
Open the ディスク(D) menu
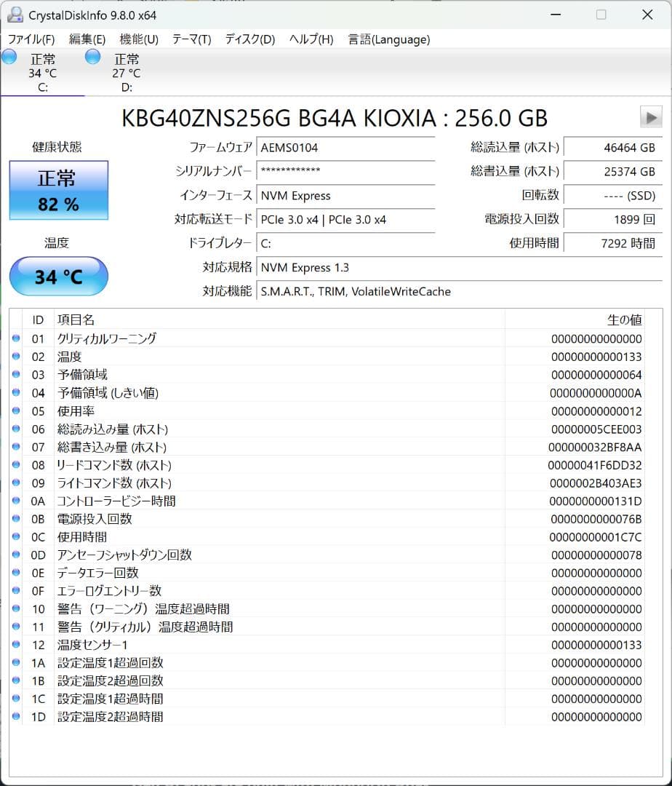pos(250,39)
